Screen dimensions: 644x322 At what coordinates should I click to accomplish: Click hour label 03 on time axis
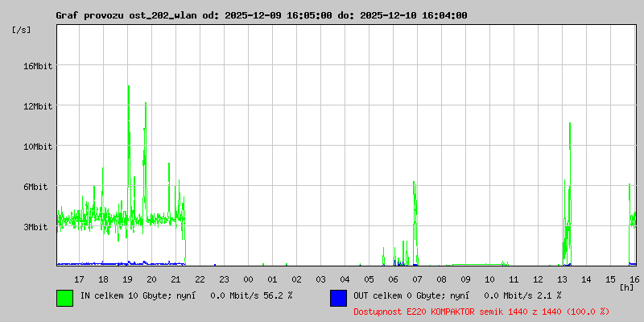pos(320,279)
